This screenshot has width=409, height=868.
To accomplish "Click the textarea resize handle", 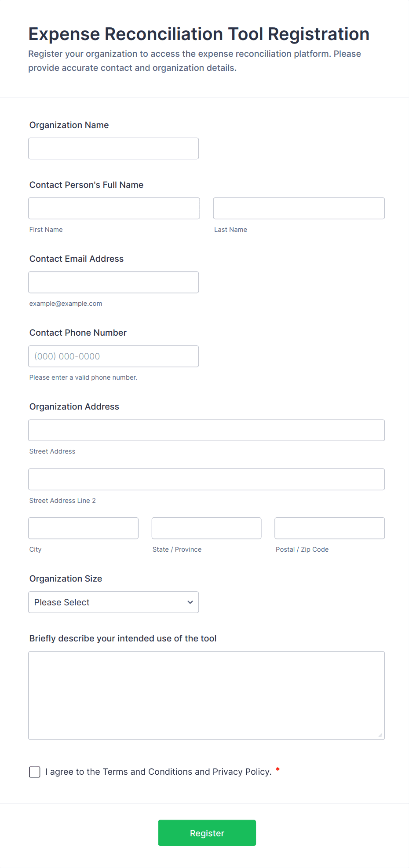I will point(380,736).
